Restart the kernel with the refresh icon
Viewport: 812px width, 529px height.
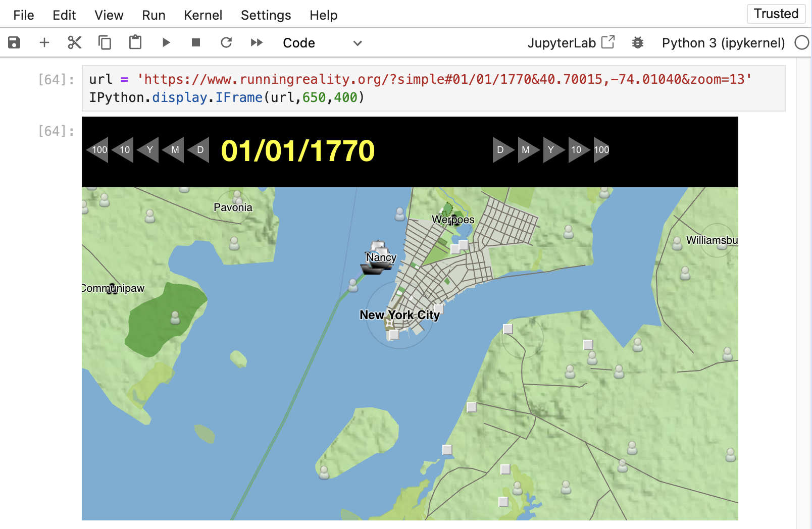pyautogui.click(x=226, y=43)
